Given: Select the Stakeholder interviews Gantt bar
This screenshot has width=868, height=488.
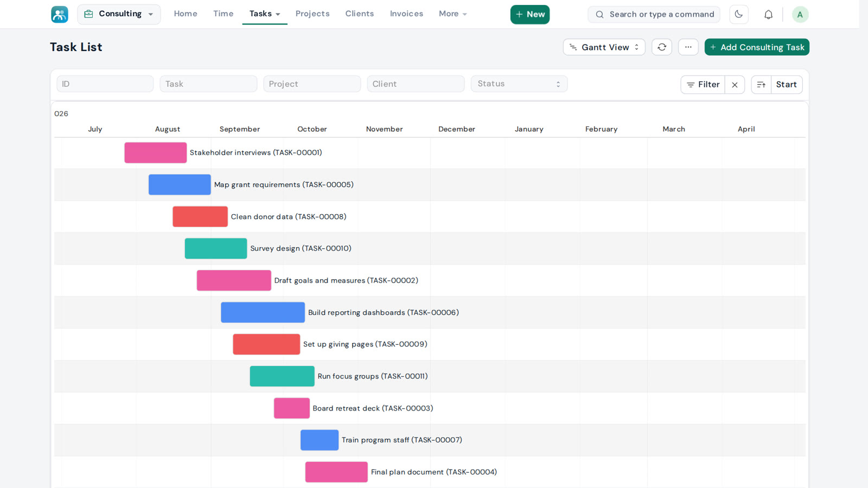Looking at the screenshot, I should click(156, 153).
